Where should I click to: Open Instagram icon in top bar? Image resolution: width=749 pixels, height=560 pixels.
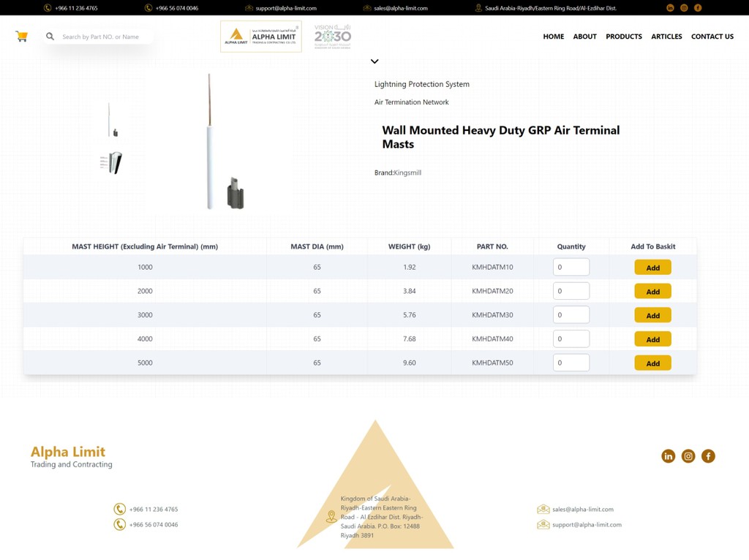(x=684, y=8)
